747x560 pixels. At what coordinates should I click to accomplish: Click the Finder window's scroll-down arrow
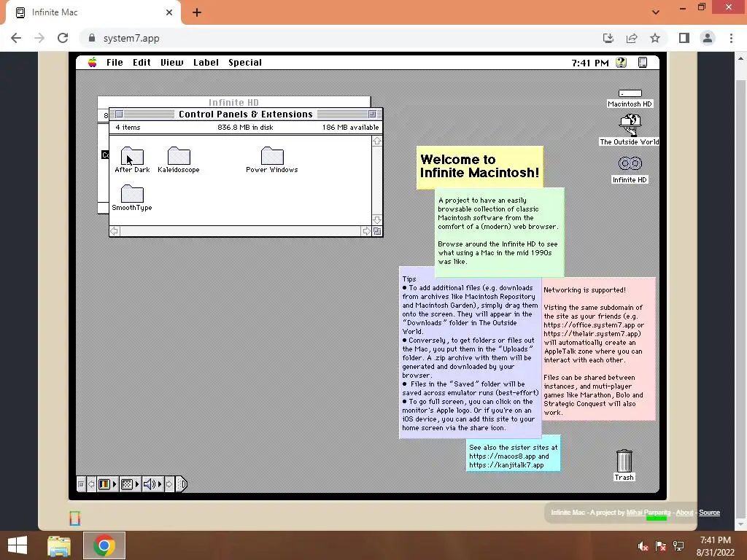click(377, 219)
